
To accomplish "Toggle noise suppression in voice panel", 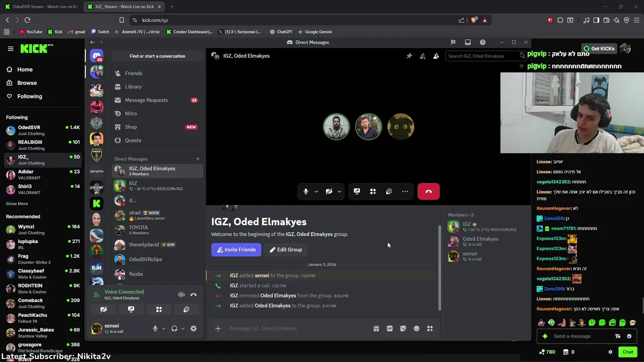I will click(181, 295).
